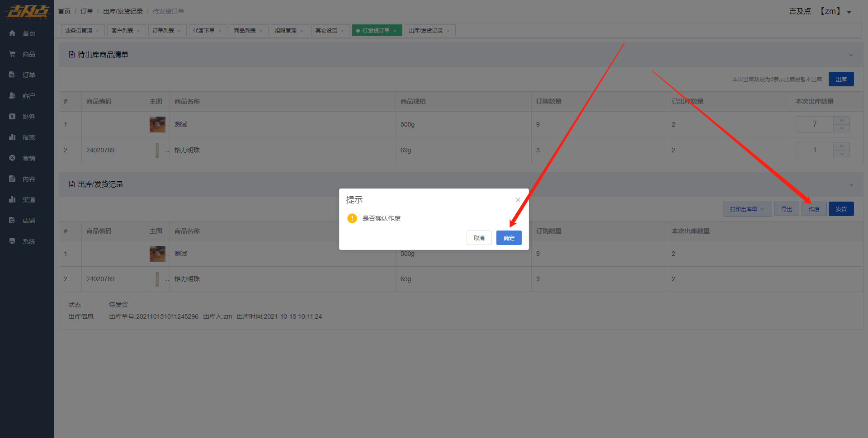This screenshot has height=438, width=868.
Task: Open 测试 product thumbnail in pending list
Action: click(157, 124)
